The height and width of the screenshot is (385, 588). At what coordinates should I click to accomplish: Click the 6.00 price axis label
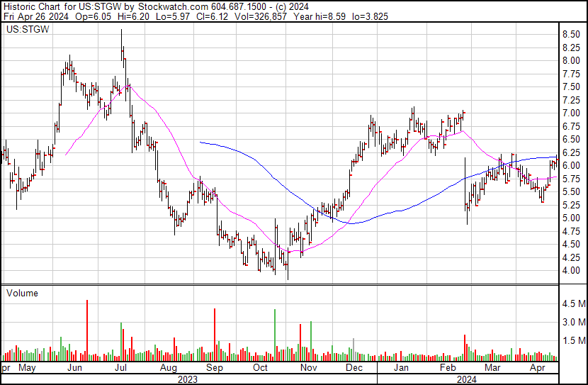tap(572, 165)
